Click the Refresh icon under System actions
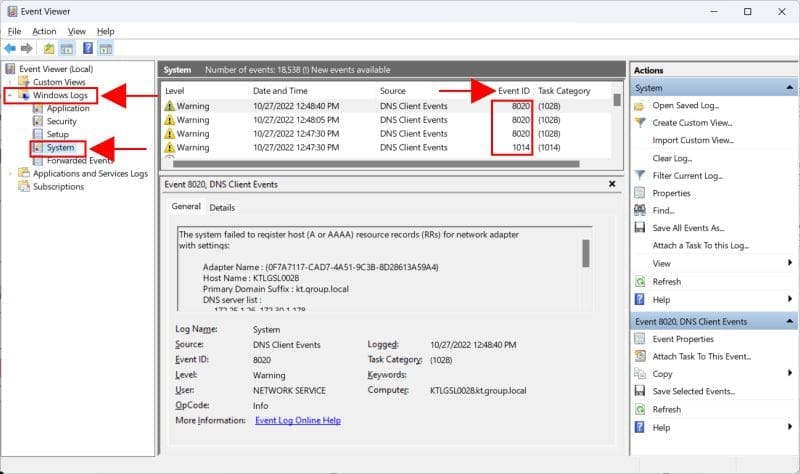 [x=640, y=281]
